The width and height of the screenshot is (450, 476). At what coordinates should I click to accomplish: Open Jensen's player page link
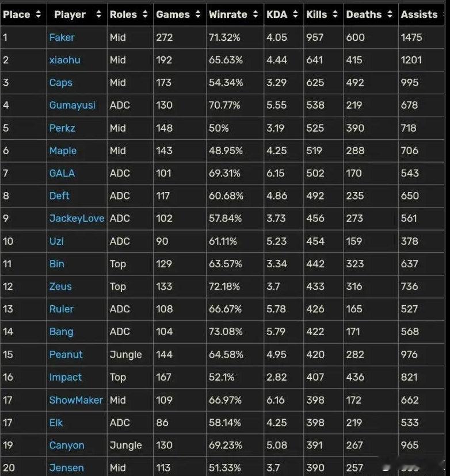click(66, 468)
